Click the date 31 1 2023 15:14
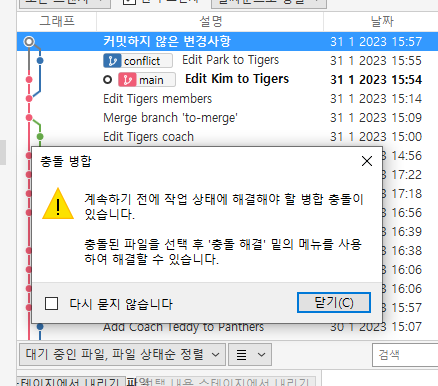 376,99
